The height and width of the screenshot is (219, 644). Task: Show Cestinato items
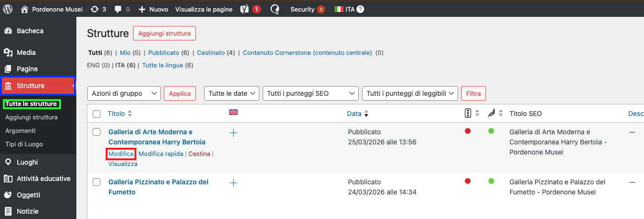(x=211, y=53)
